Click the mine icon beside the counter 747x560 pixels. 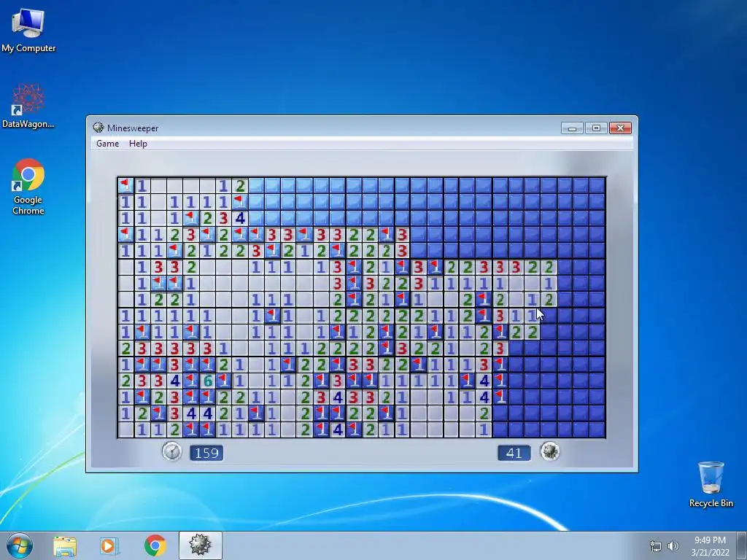(549, 451)
